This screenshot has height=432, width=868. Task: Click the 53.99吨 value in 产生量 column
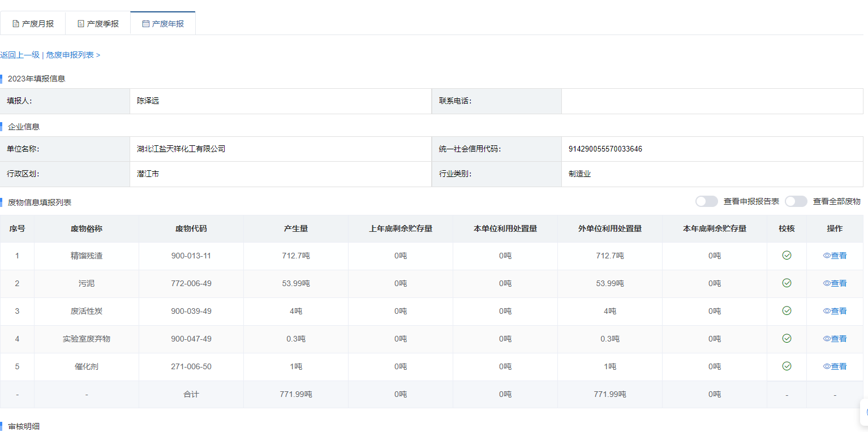pyautogui.click(x=296, y=283)
